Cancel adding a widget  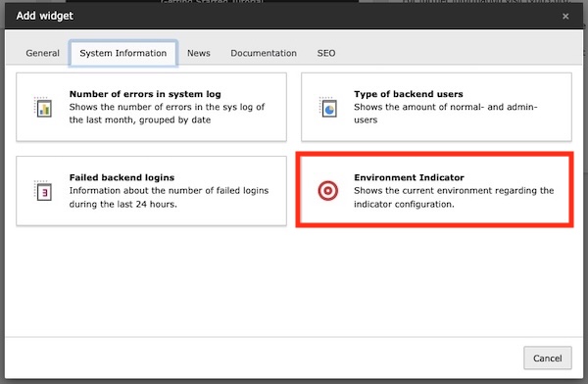(548, 358)
